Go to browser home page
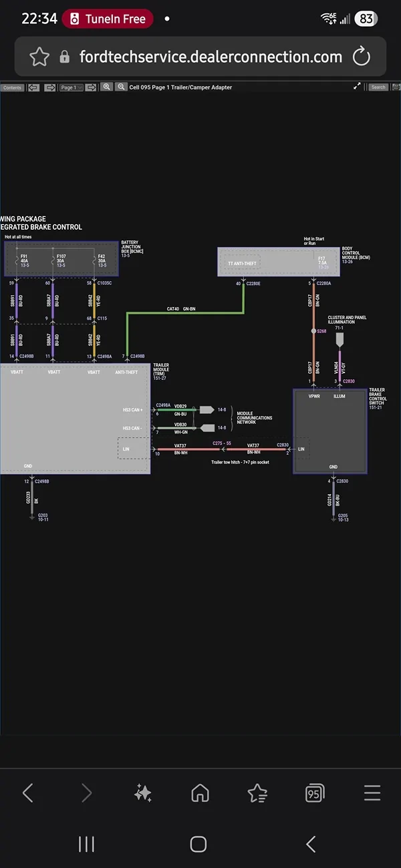This screenshot has width=401, height=868. [200, 793]
